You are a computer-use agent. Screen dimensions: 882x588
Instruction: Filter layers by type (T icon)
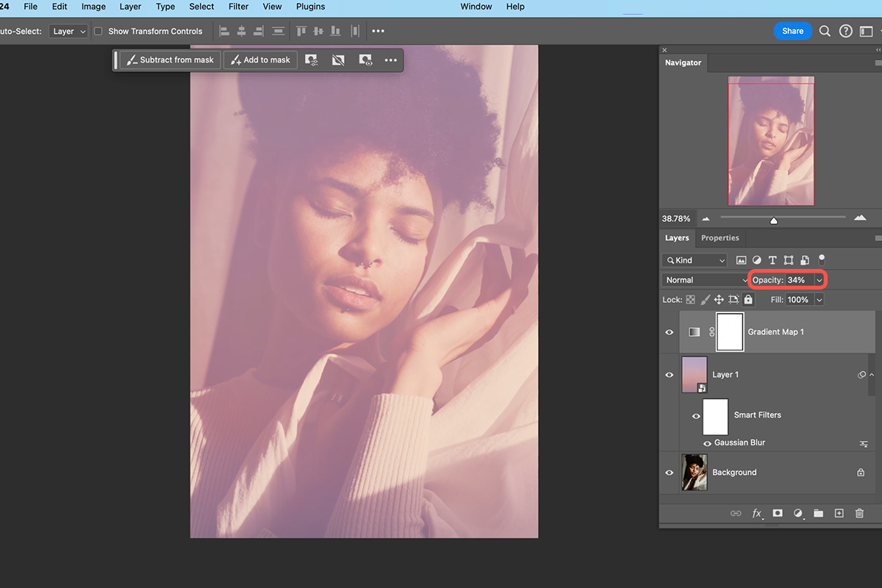coord(772,260)
